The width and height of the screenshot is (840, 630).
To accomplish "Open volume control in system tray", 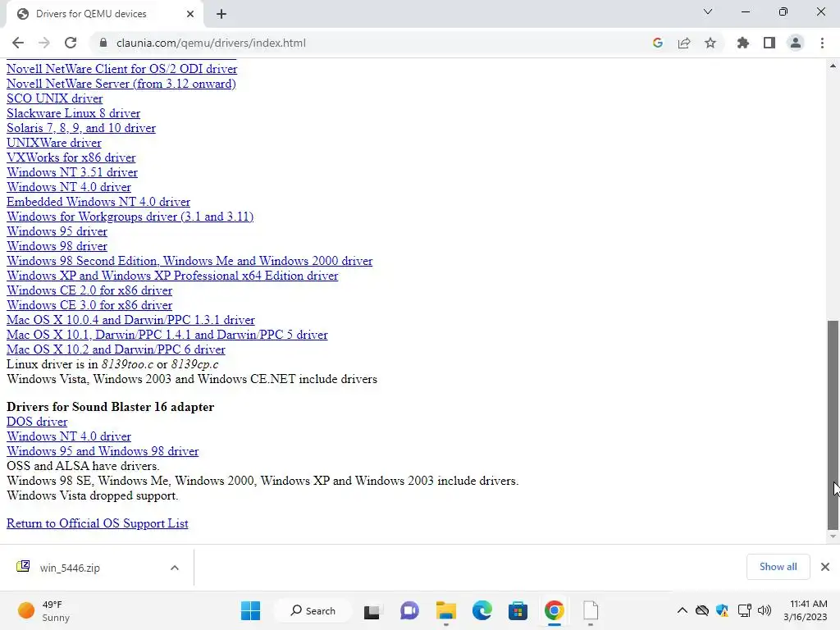I will coord(765,610).
